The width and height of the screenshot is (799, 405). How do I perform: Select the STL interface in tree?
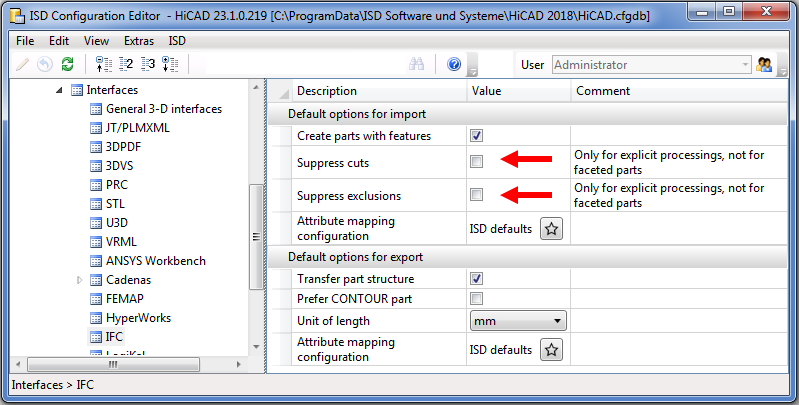(x=115, y=204)
